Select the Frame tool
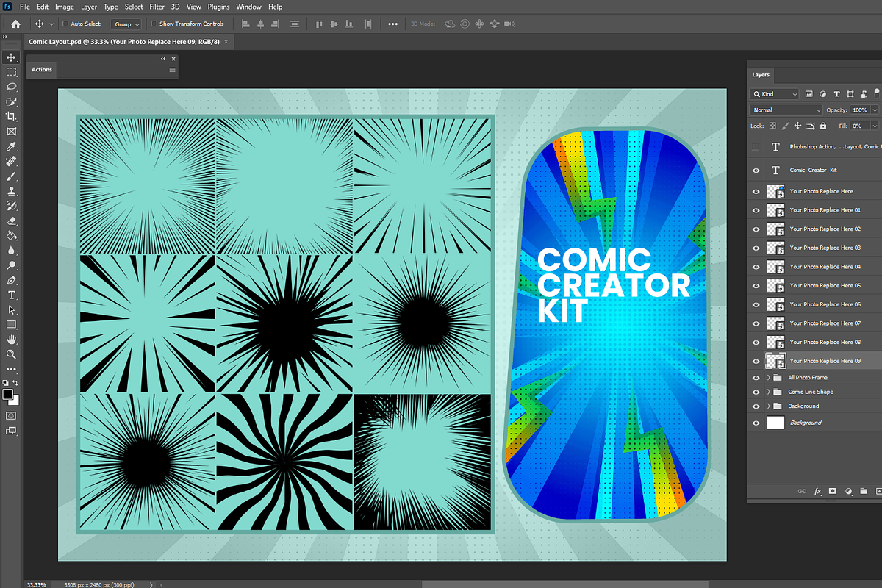Viewport: 882px width, 588px height. 11,132
